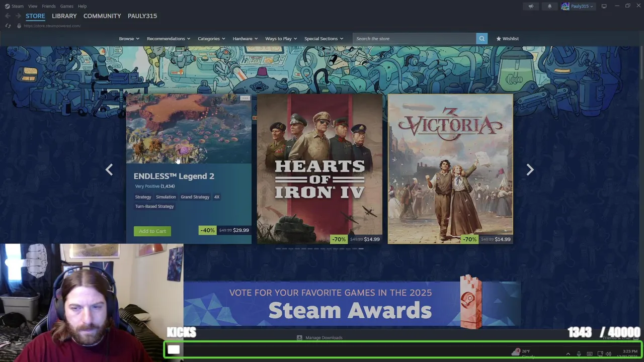The width and height of the screenshot is (644, 362).
Task: Click the ENDLESS Legend 2 $29.99 price
Action: pos(240,230)
